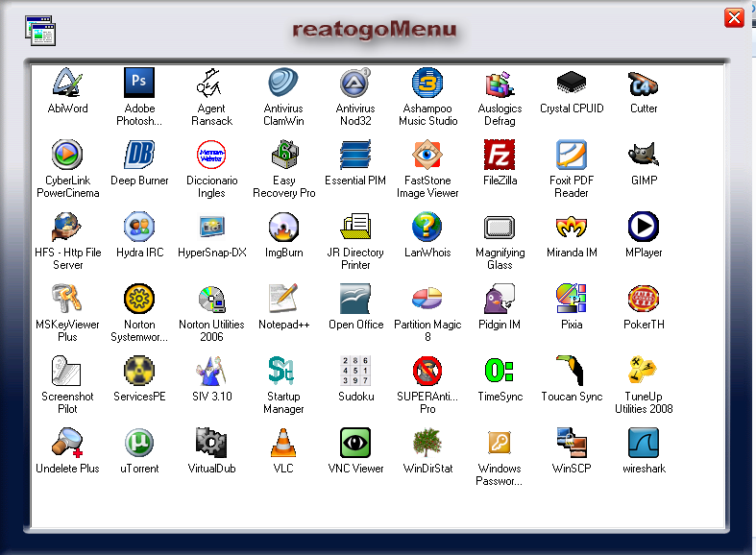Open Adobe Photoshop icon

pyautogui.click(x=139, y=83)
